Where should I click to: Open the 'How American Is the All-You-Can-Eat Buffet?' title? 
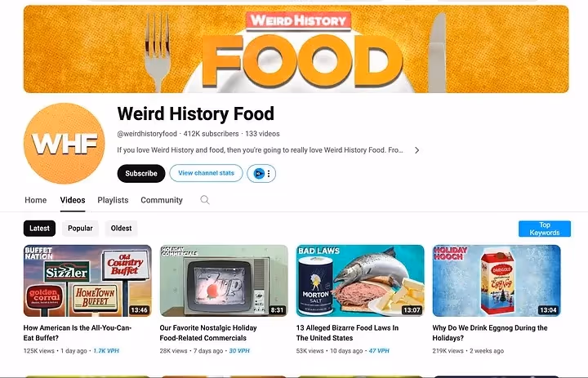pos(78,332)
